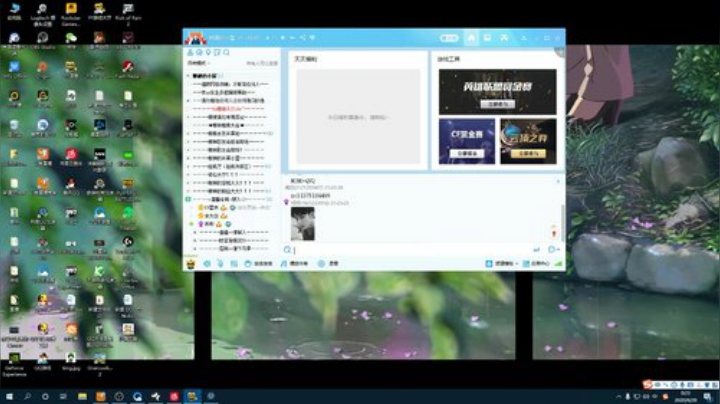
Task: Click the chat message input field
Action: [411, 250]
